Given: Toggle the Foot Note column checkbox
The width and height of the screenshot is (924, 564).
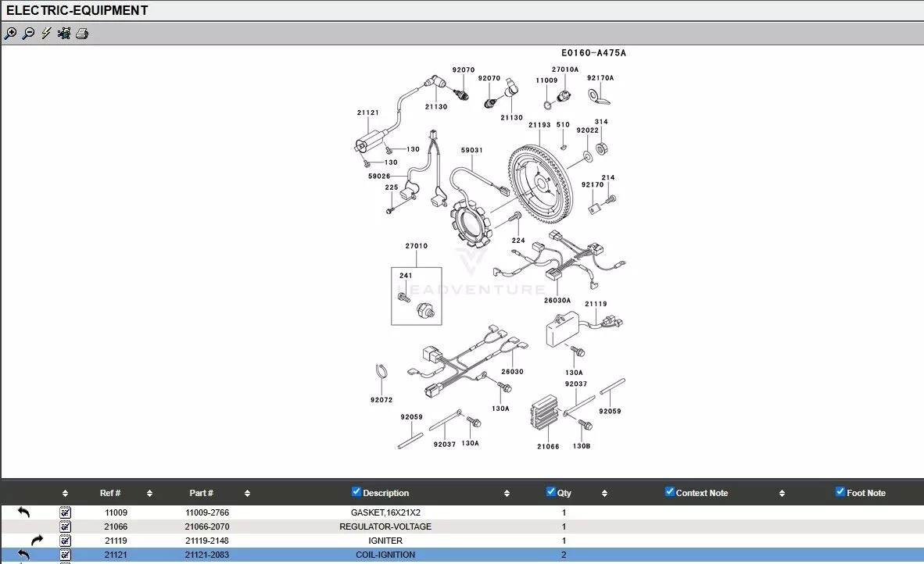Looking at the screenshot, I should click(840, 492).
